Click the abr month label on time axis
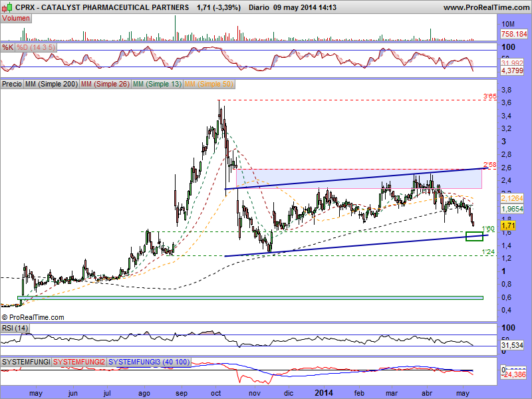The image size is (532, 399). pos(427,393)
